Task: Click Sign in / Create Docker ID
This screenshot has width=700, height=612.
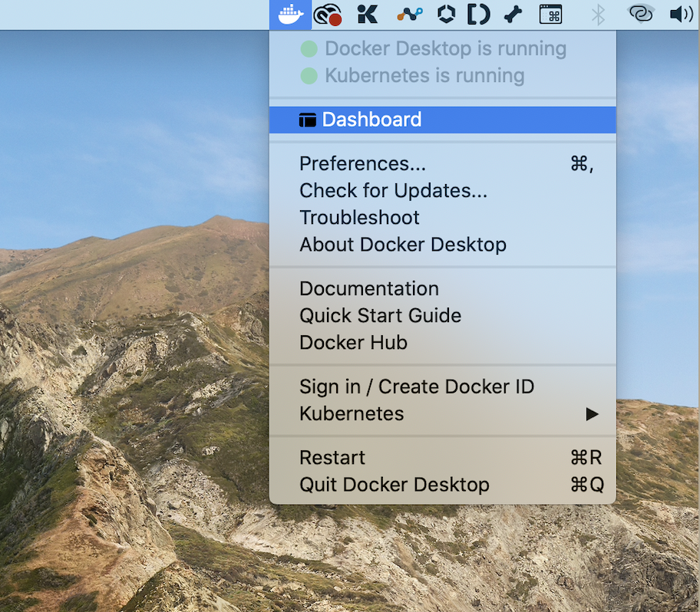Action: pyautogui.click(x=417, y=387)
